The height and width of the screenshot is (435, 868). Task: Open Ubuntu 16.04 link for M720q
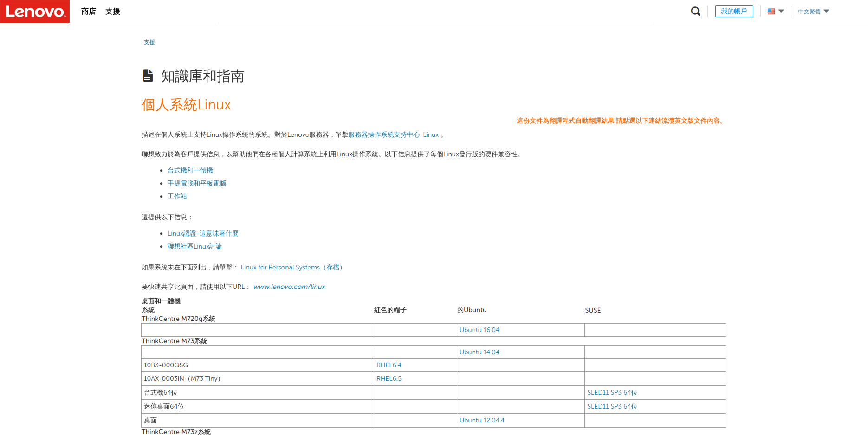coord(479,330)
